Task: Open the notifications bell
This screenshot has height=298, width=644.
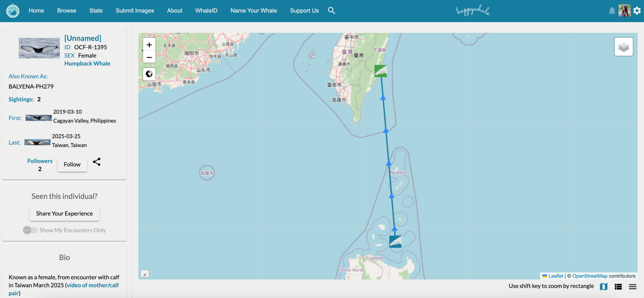Action: pyautogui.click(x=612, y=10)
